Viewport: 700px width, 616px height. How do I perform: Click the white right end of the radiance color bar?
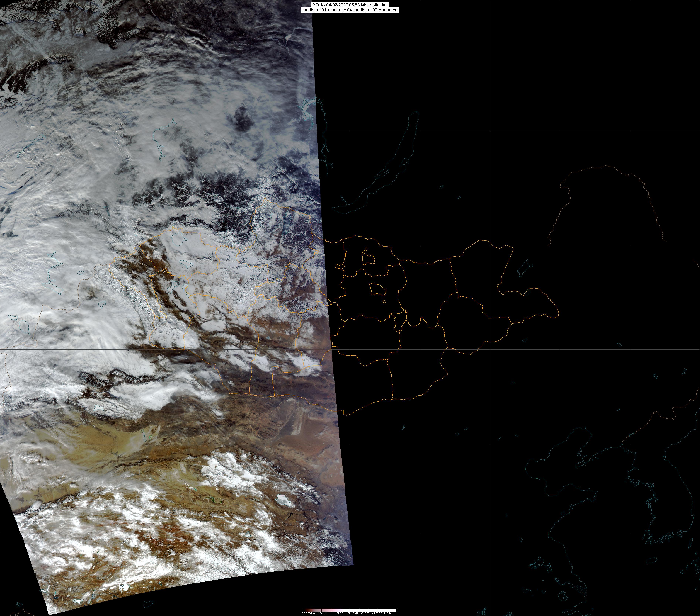[x=394, y=610]
